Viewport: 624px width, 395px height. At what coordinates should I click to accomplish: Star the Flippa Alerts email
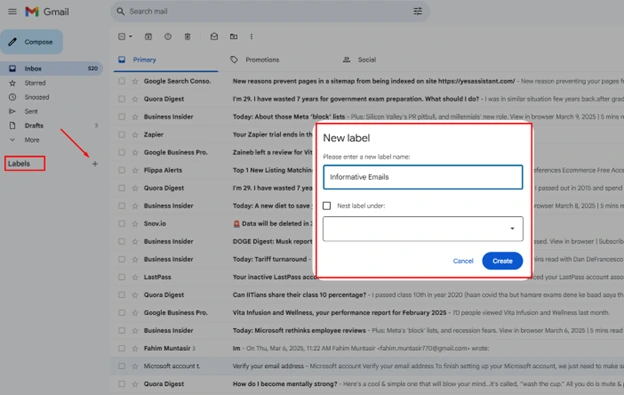(135, 170)
